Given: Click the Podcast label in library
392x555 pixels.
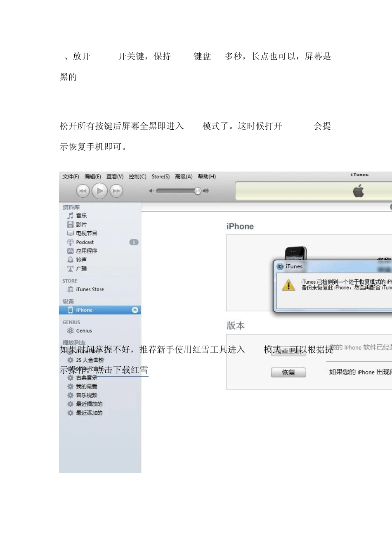Looking at the screenshot, I should coord(85,242).
